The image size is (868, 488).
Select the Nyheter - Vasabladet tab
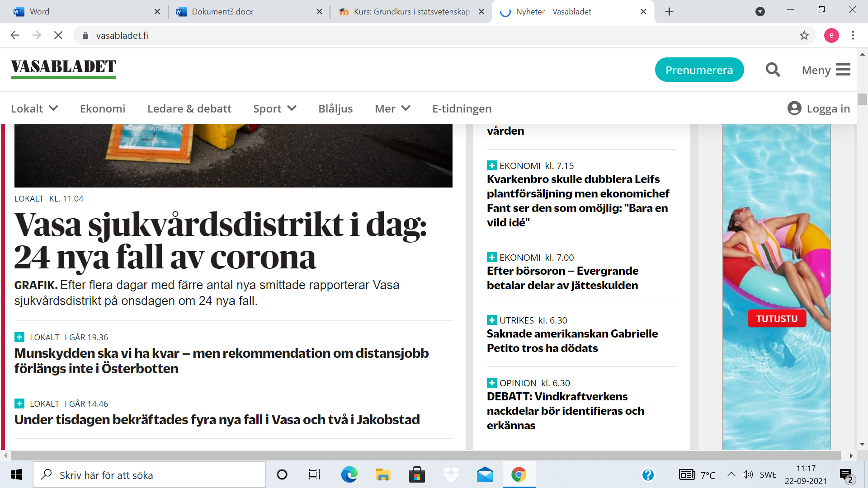pos(572,12)
